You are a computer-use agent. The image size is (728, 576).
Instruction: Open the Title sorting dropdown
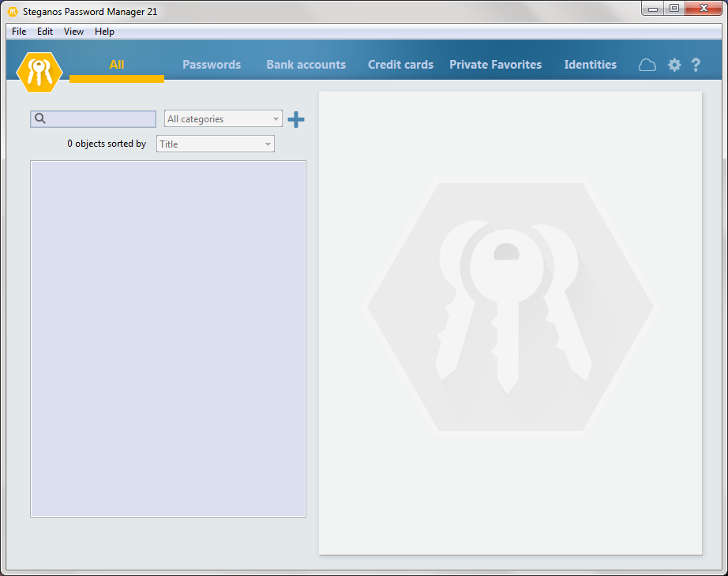pyautogui.click(x=215, y=144)
